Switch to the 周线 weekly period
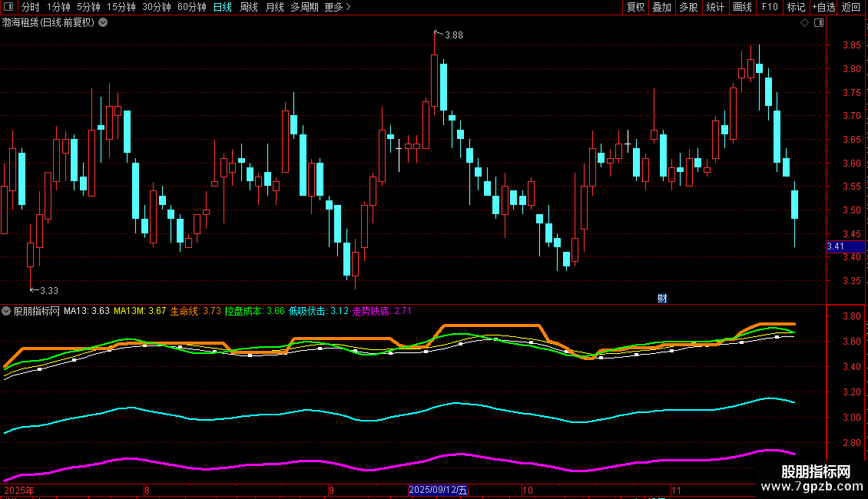 pos(248,7)
